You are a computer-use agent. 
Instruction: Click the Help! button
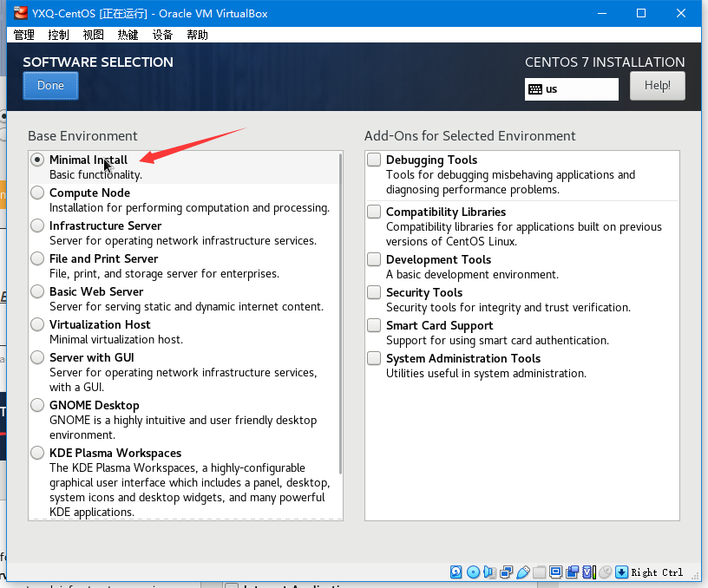pos(657,86)
